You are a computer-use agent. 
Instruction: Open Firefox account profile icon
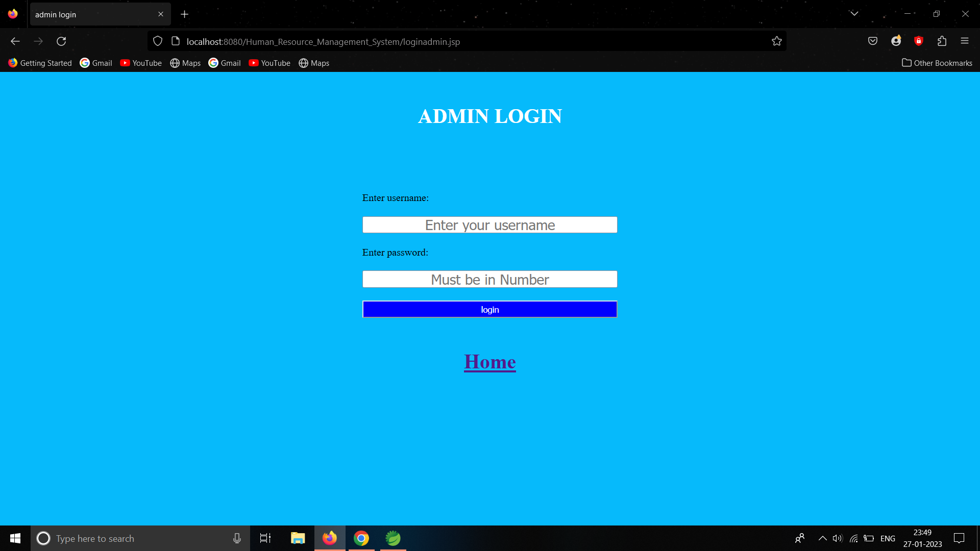click(x=896, y=41)
